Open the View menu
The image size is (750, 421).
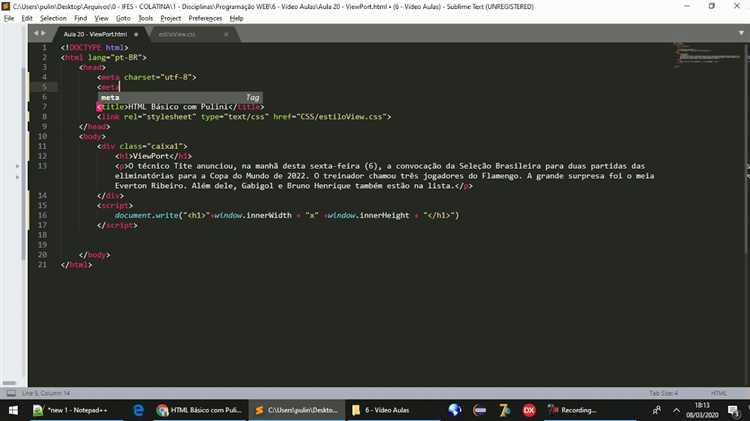pyautogui.click(x=101, y=18)
